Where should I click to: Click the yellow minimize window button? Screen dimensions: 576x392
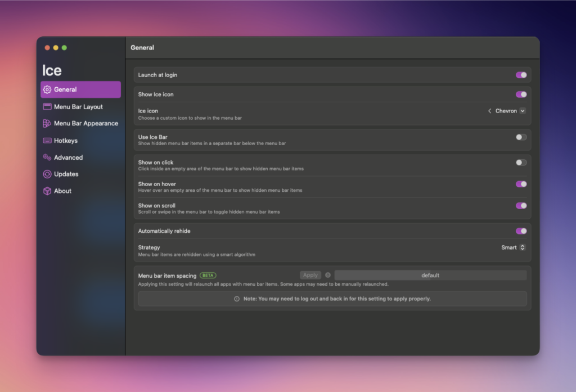56,48
